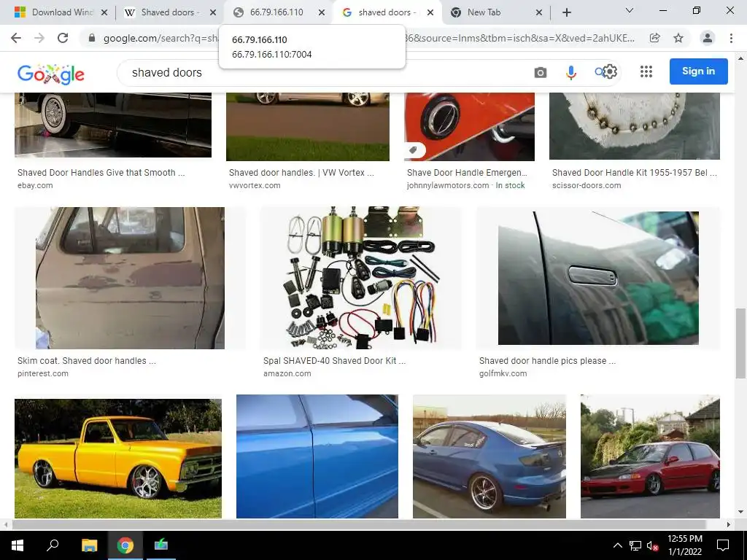Screen dimensions: 747x560
Task: Bookmark this page with star
Action: click(x=678, y=38)
